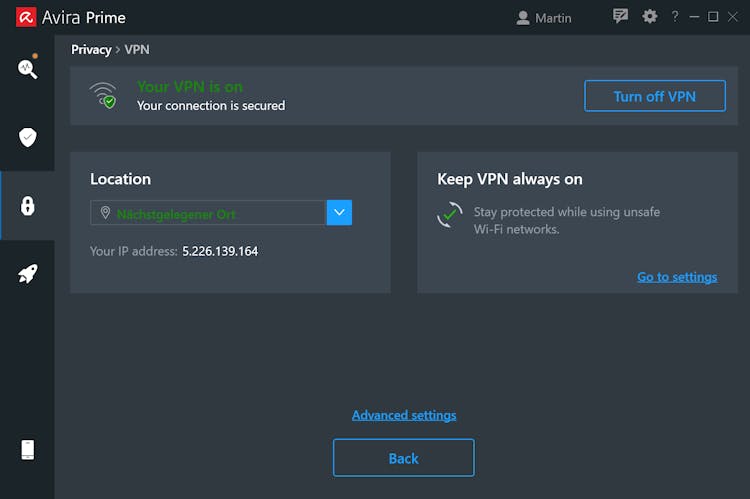Open settings via the gear icon
Image resolution: width=750 pixels, height=499 pixels.
click(650, 16)
